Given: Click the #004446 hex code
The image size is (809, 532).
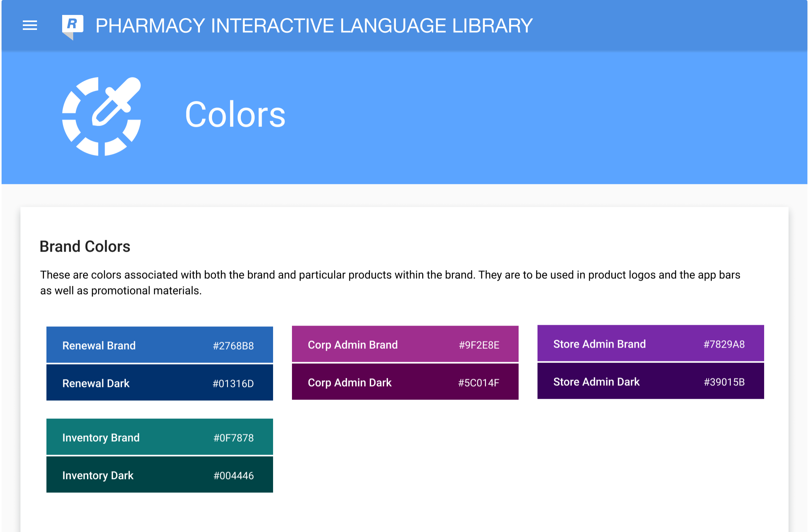Looking at the screenshot, I should click(233, 475).
